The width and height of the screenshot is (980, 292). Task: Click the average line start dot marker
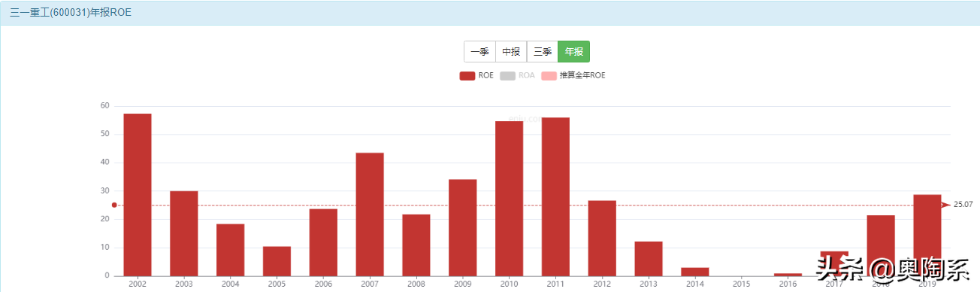click(x=114, y=205)
